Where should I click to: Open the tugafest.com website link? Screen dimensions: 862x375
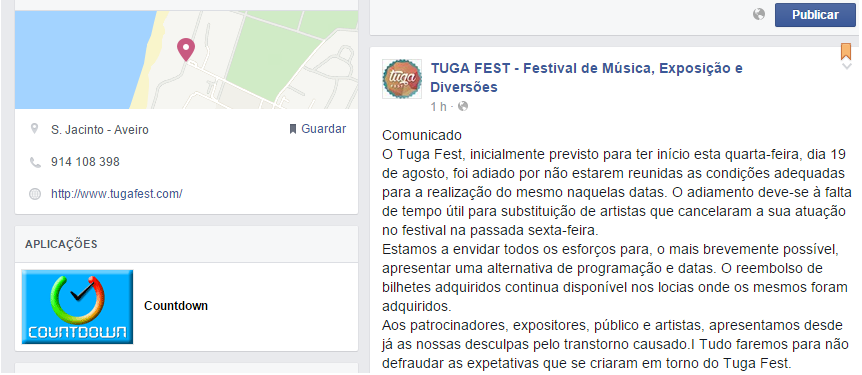(117, 194)
